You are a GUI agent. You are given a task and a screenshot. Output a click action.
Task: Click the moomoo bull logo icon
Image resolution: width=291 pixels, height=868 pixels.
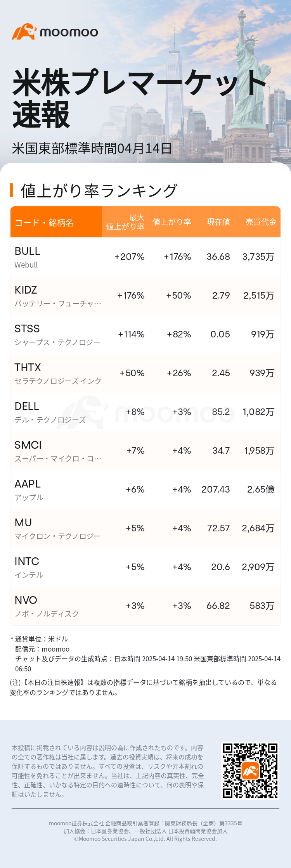[24, 32]
